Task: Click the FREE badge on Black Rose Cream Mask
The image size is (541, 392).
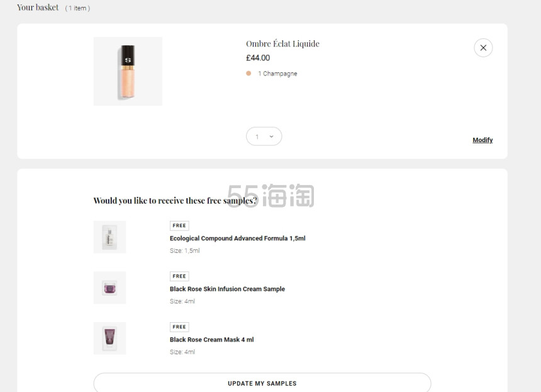Action: click(x=179, y=327)
